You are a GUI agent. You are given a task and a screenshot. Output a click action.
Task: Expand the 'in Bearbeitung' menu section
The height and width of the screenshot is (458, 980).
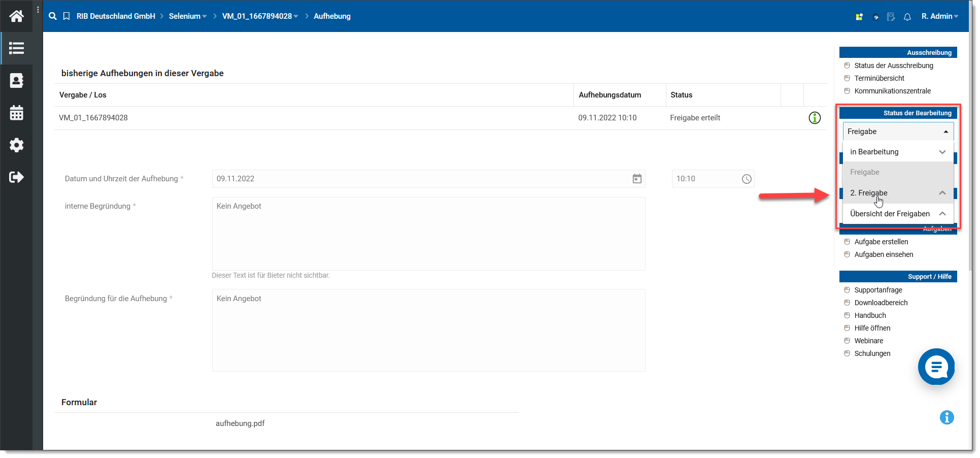coord(898,152)
